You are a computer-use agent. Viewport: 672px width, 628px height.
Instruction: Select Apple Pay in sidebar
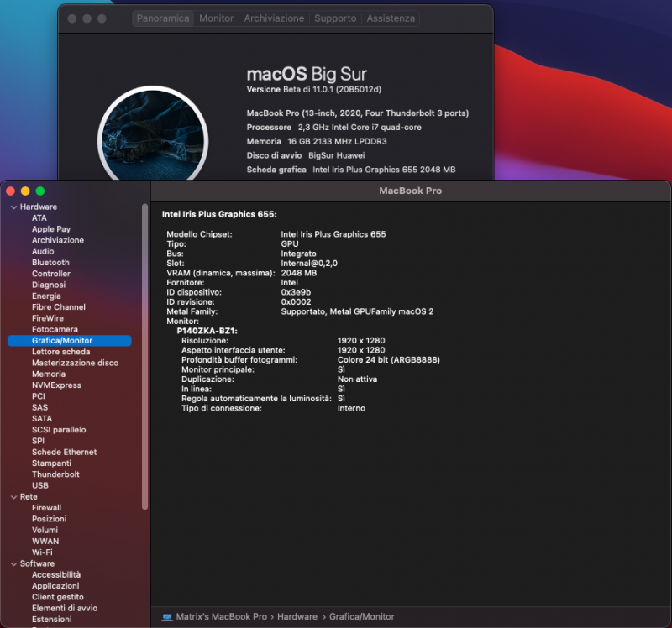click(51, 229)
